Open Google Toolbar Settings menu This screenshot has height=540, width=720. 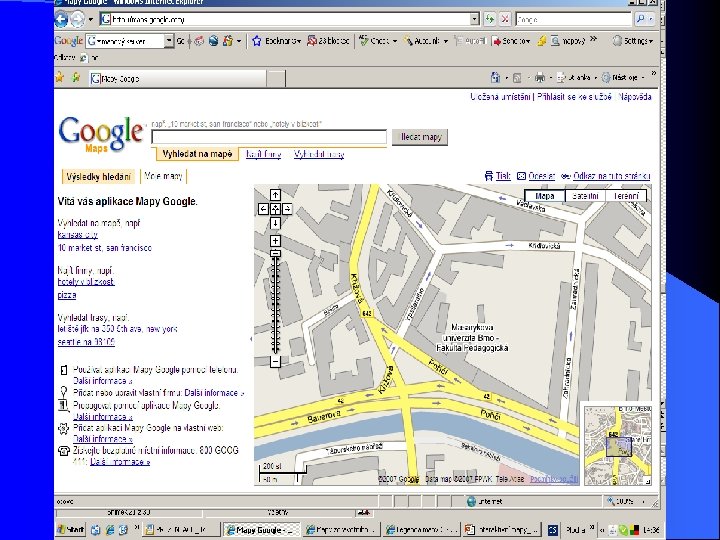pos(633,41)
